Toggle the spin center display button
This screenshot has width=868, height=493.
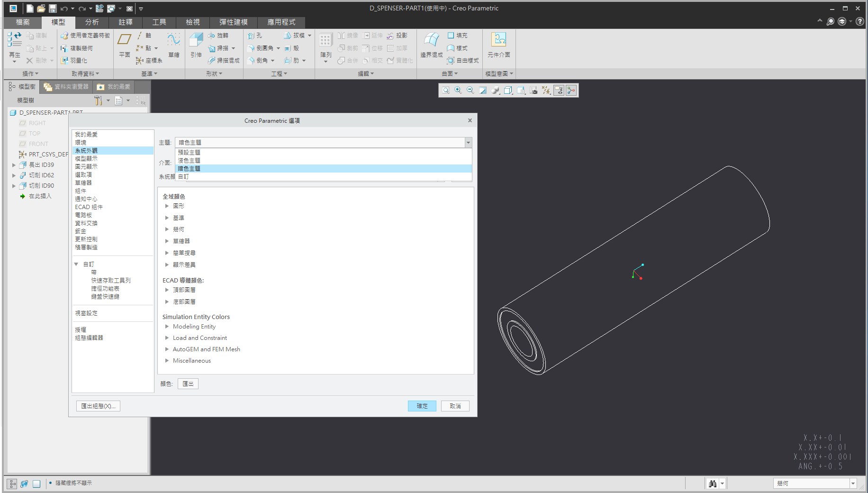pos(571,91)
